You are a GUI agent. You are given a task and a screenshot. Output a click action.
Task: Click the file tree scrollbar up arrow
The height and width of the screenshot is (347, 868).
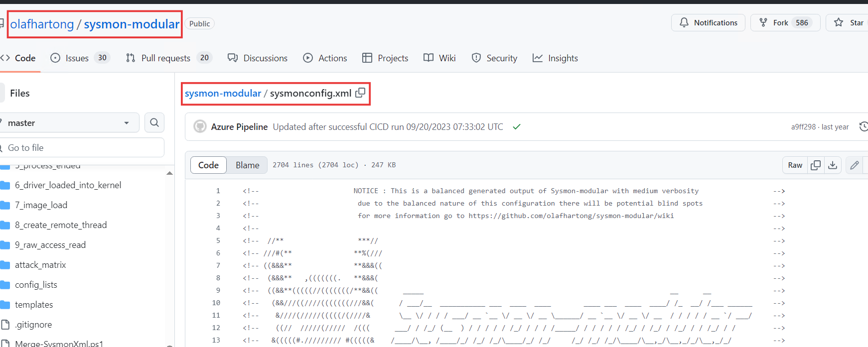click(169, 173)
